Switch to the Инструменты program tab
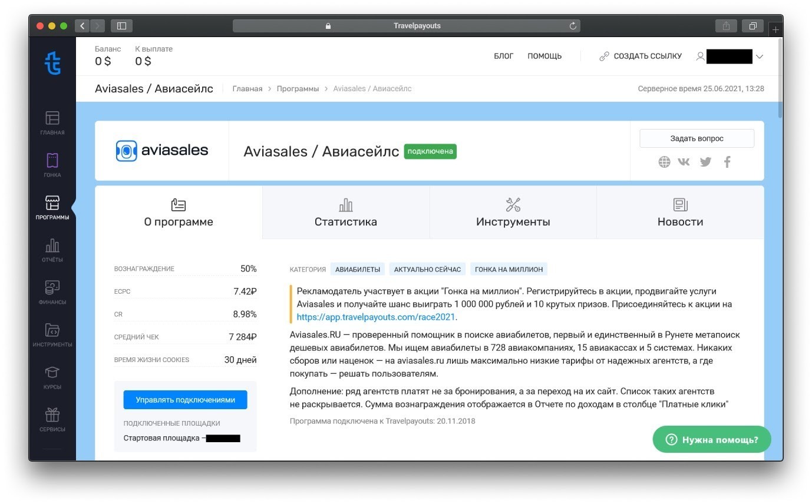The height and width of the screenshot is (504, 812). pyautogui.click(x=513, y=213)
